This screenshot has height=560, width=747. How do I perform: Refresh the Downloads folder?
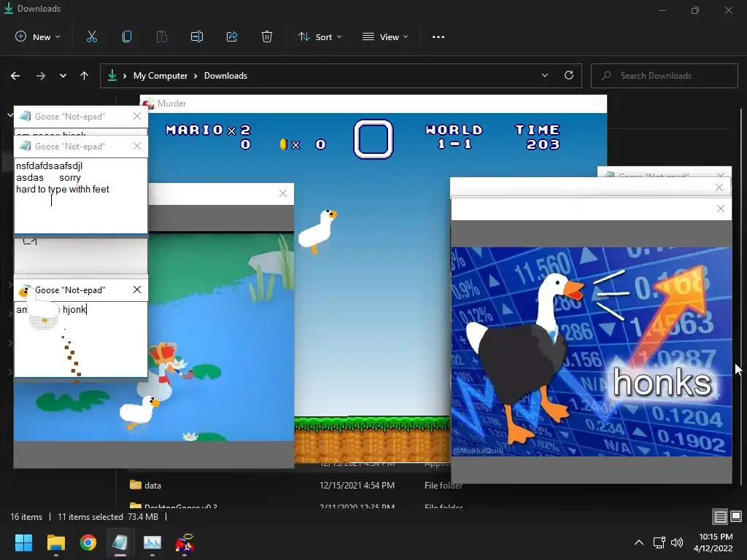click(569, 75)
